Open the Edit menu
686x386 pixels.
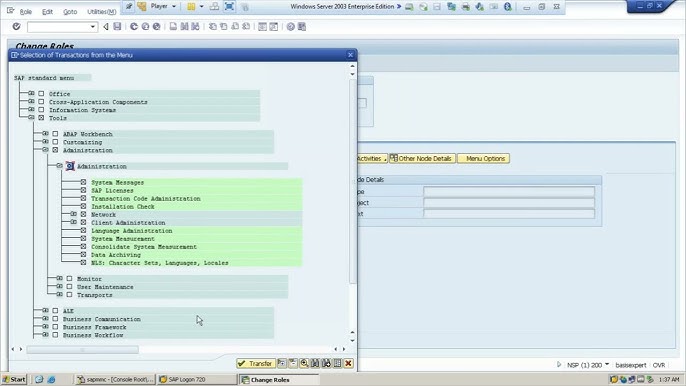tap(47, 12)
